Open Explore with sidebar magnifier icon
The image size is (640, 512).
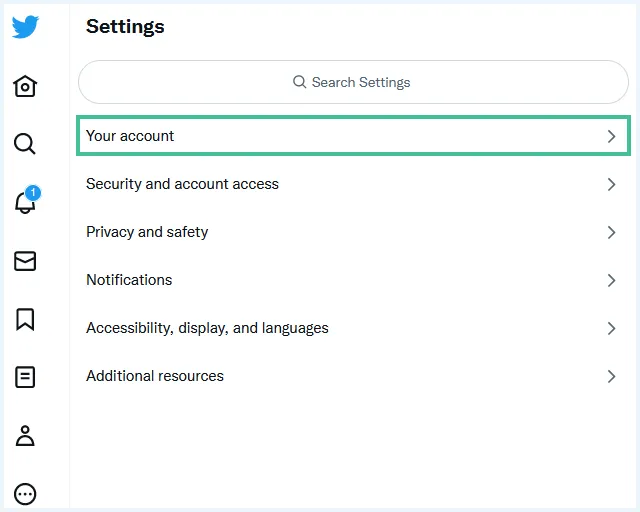click(25, 144)
